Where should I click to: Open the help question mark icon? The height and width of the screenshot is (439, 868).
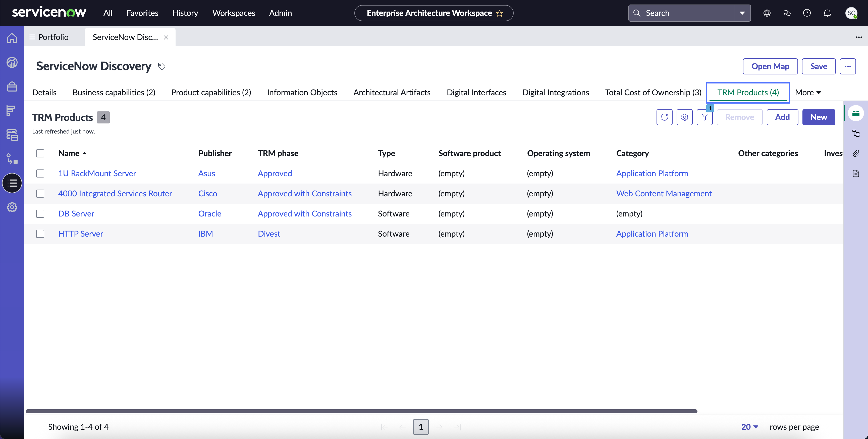point(807,13)
